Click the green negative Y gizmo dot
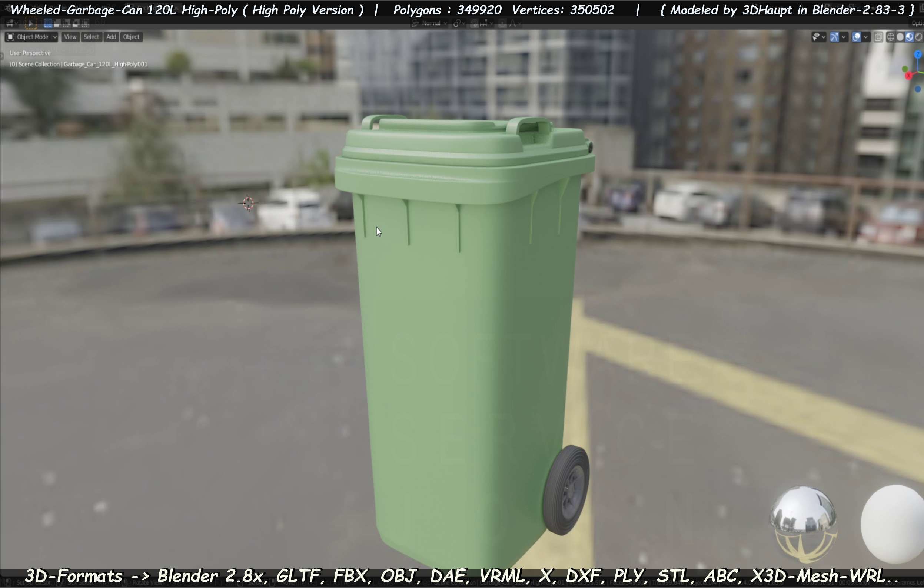The image size is (924, 588). pyautogui.click(x=905, y=69)
